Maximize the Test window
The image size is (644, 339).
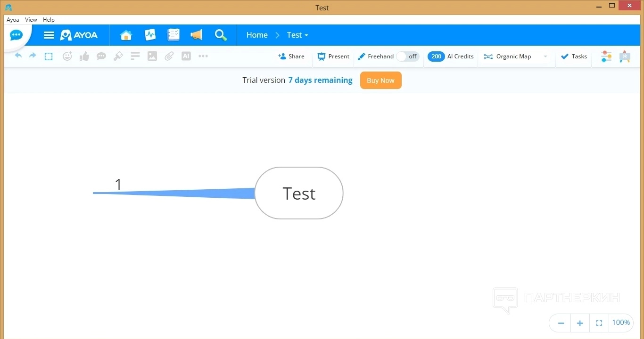click(612, 6)
